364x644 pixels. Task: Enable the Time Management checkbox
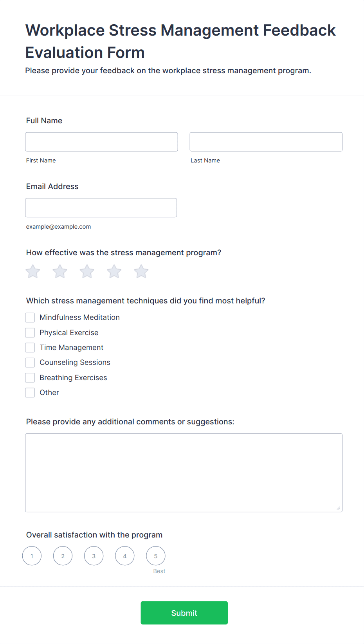point(30,347)
